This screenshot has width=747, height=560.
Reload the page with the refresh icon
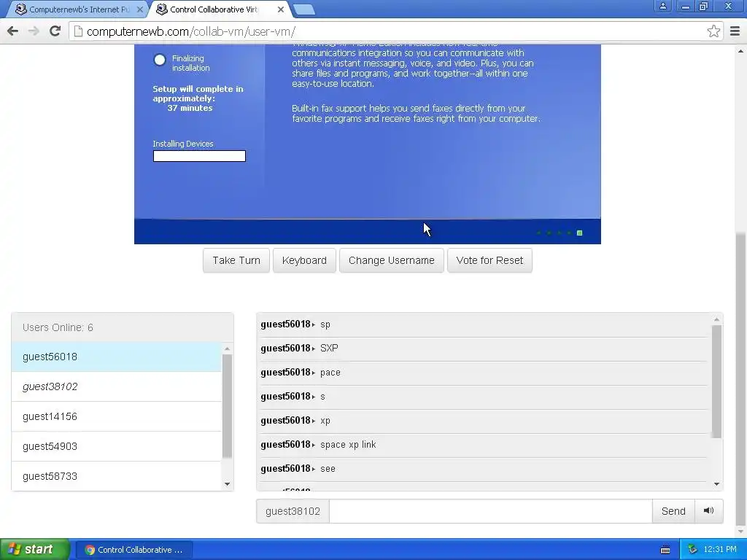coord(55,31)
